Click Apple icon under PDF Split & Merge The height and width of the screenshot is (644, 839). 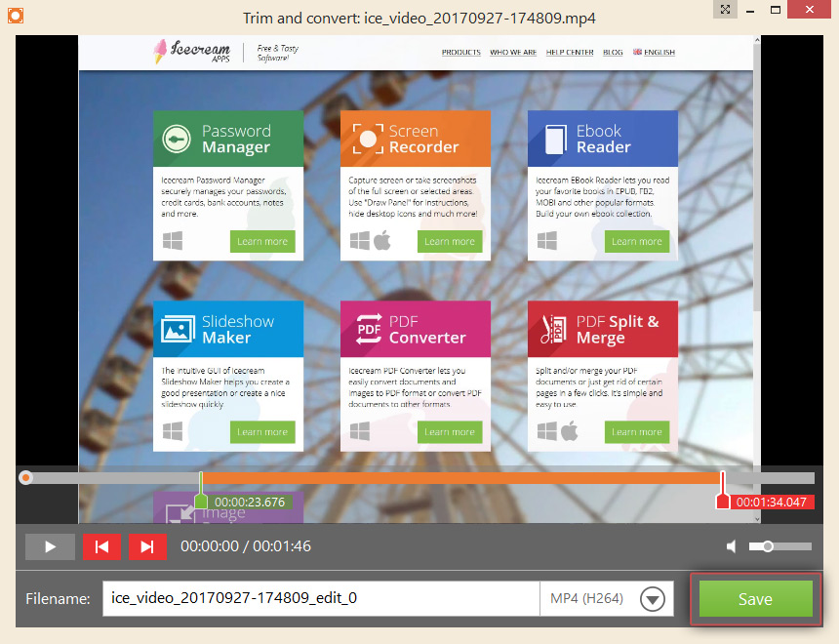(x=570, y=430)
